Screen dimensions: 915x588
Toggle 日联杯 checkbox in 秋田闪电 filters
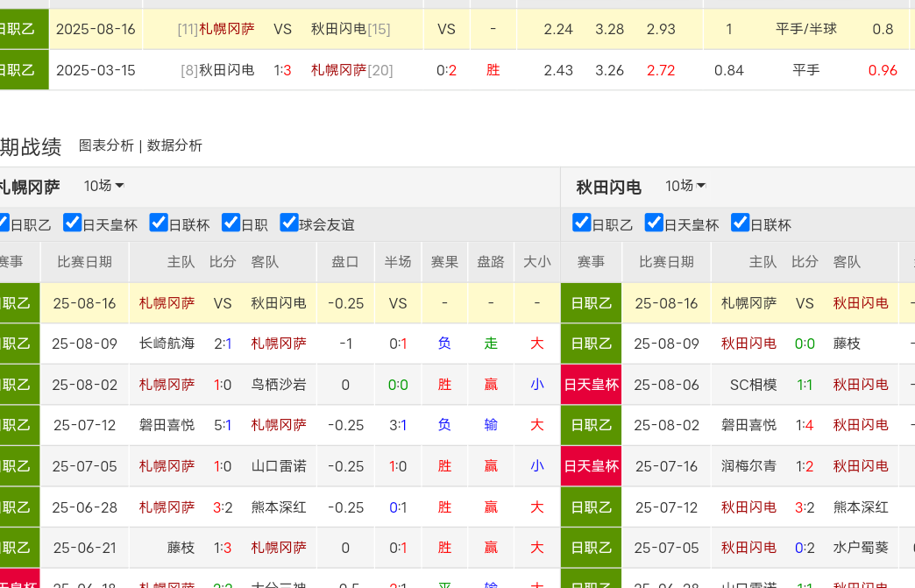tap(740, 223)
